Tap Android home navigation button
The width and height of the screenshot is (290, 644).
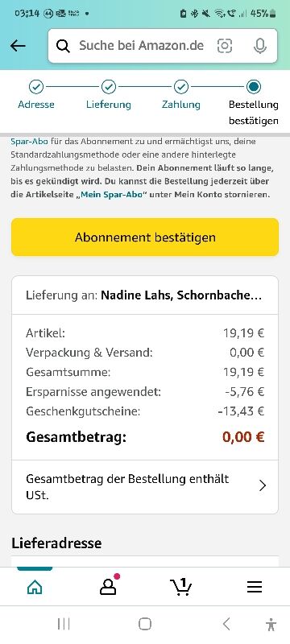[x=144, y=625]
